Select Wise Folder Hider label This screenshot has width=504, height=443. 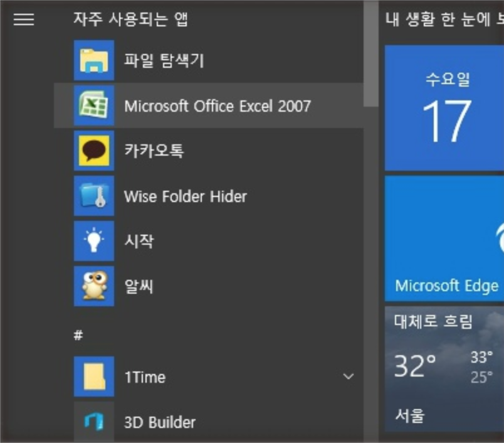(186, 196)
